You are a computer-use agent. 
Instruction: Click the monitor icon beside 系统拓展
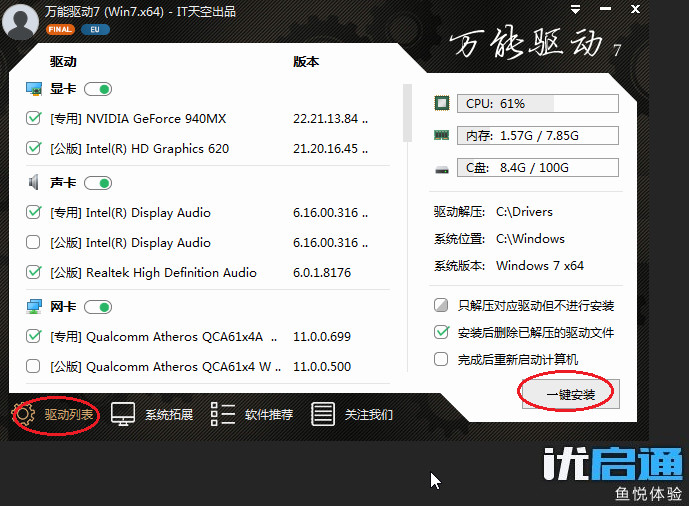[123, 414]
